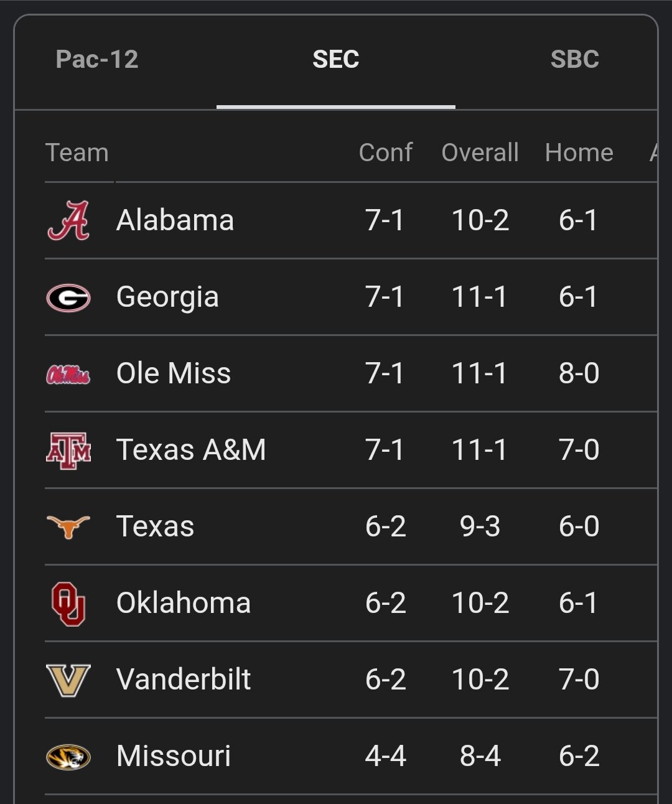Click the Conf column header
Screen dimensions: 672x804
[x=385, y=152]
